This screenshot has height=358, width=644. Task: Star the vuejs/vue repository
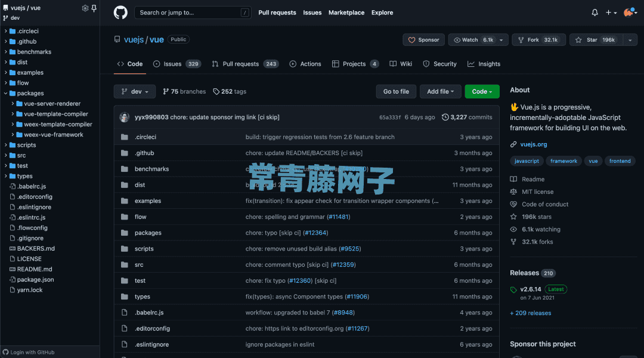pyautogui.click(x=596, y=40)
